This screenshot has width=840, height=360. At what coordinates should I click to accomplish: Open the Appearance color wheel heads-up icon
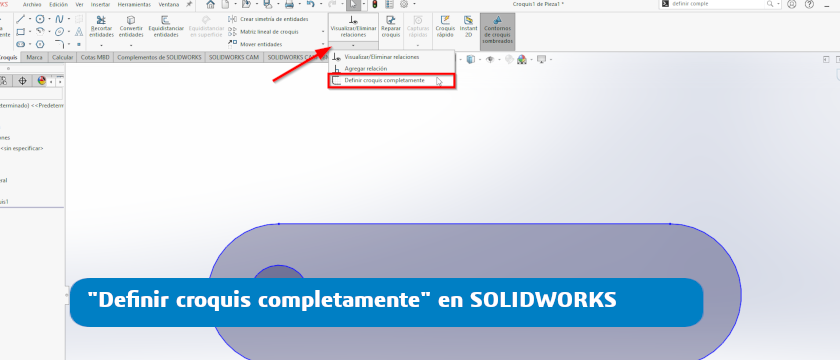(x=522, y=59)
